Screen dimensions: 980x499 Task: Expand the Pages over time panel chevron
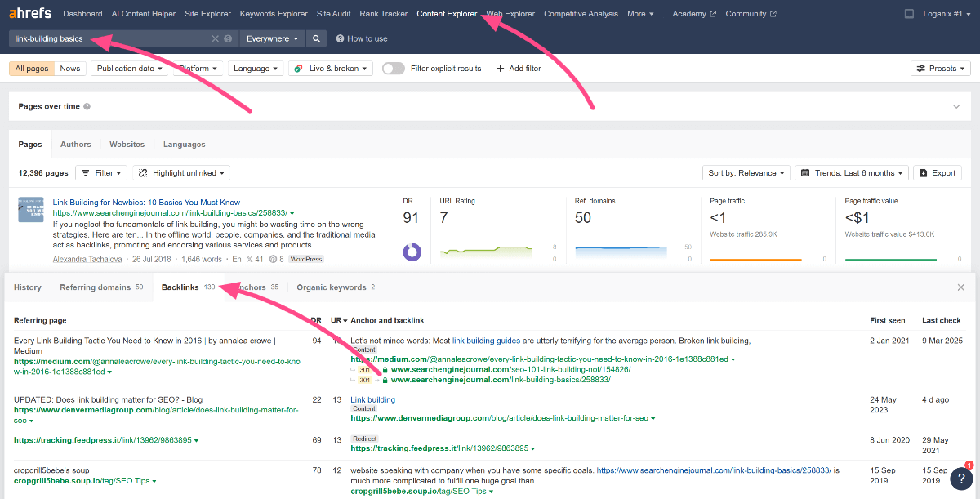tap(956, 106)
